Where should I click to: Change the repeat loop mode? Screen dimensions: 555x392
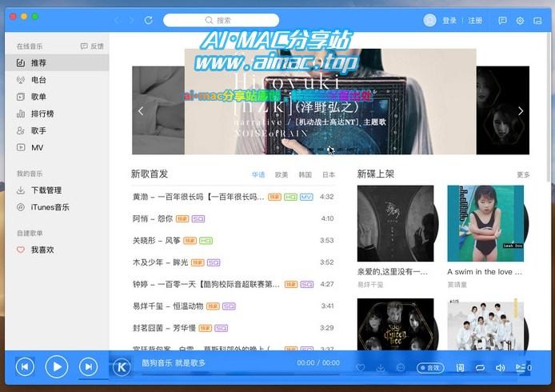pos(480,368)
